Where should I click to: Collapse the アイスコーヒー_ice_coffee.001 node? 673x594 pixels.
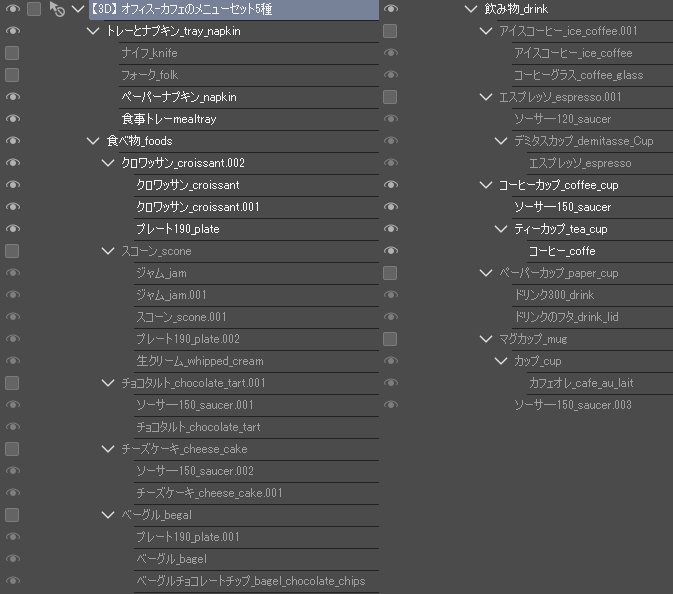pos(486,31)
